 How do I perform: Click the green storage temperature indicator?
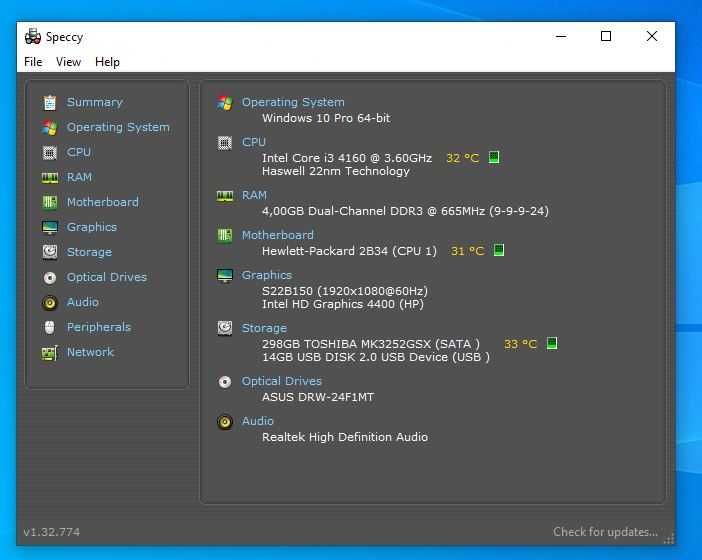tap(552, 343)
